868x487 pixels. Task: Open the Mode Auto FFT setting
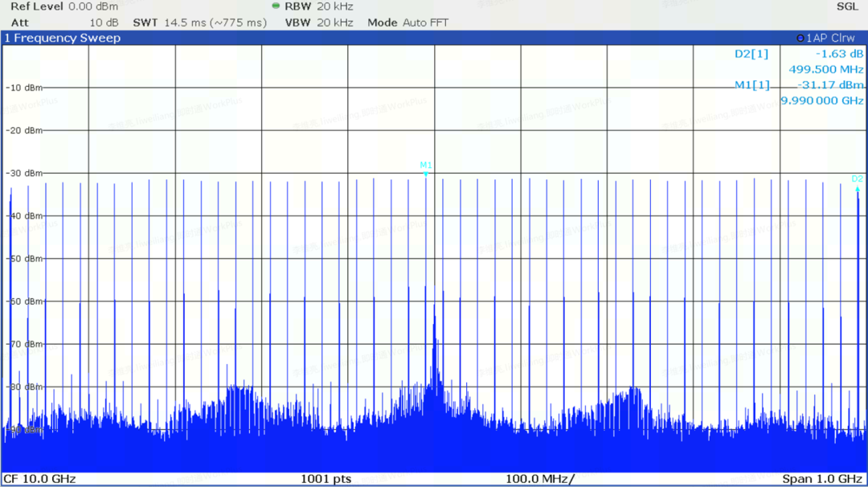pos(407,23)
